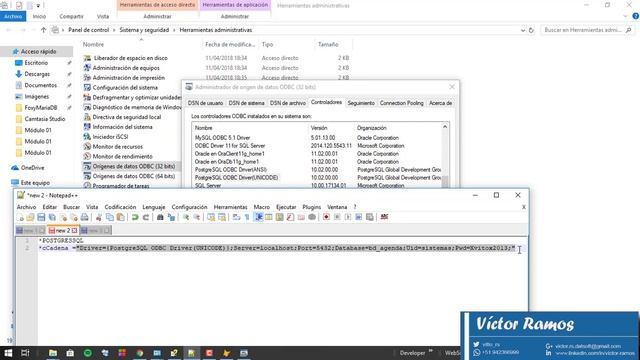Screen dimensions: 640x360
Task: Close the new 2 tab with its X
Action: click(74, 231)
